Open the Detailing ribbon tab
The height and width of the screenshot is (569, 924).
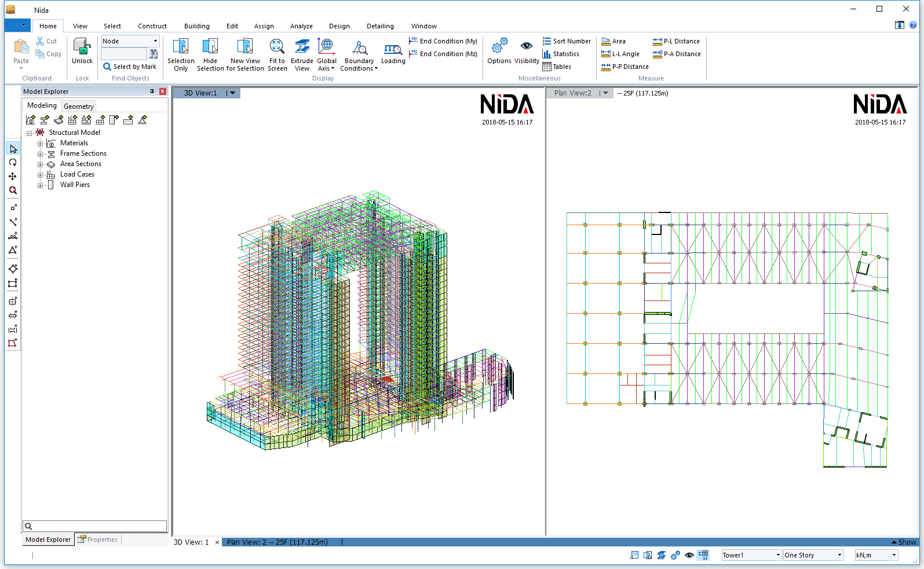click(x=380, y=26)
